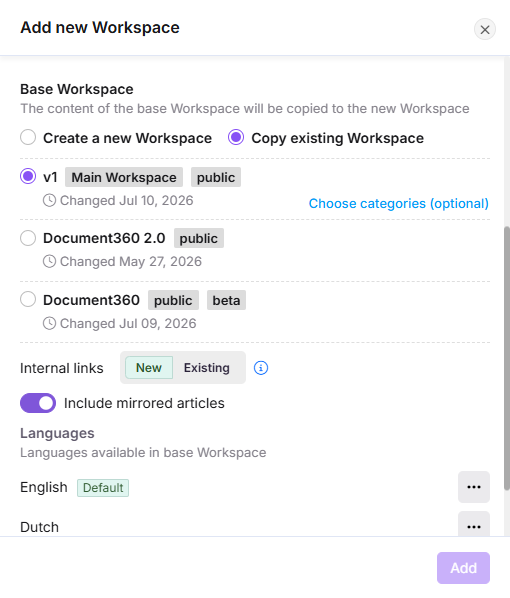Open Choose categories (optional) link
This screenshot has width=510, height=598.
click(399, 204)
